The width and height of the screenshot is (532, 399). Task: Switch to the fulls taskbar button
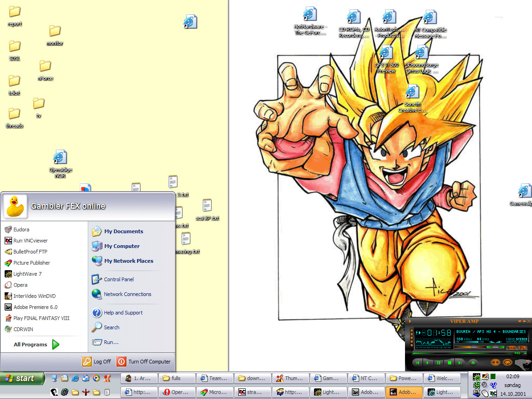[x=177, y=378]
